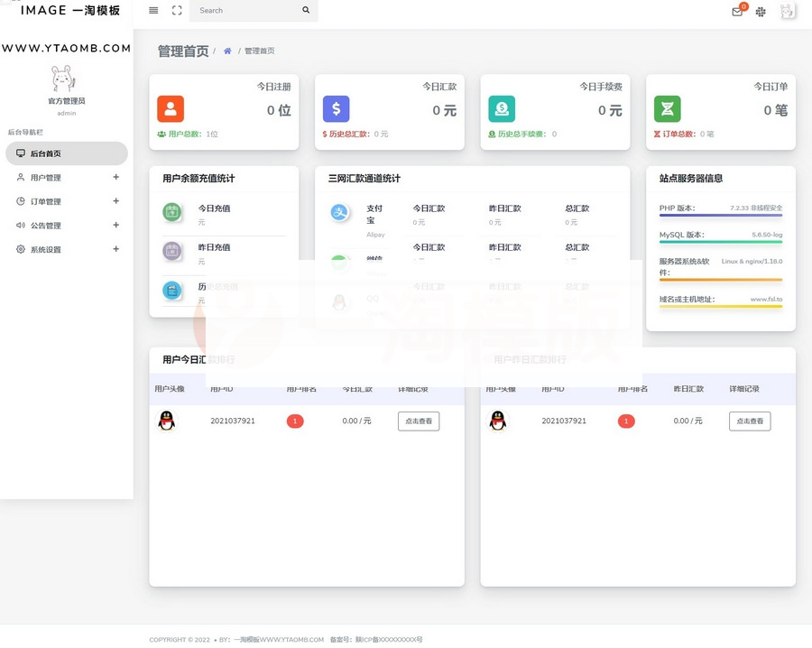The height and width of the screenshot is (648, 812).
Task: Click 点击查看 button in left user ranking table
Action: pos(419,421)
